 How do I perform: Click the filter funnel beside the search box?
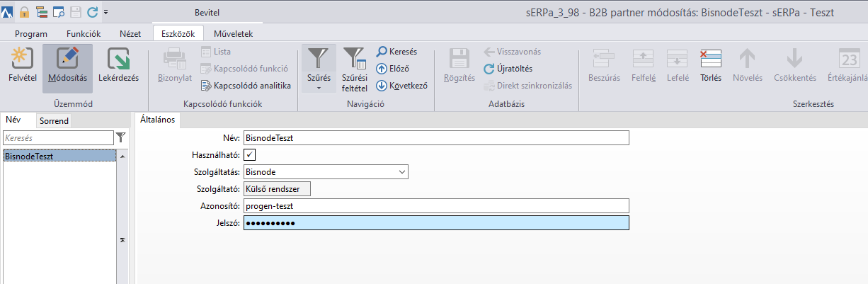point(121,137)
